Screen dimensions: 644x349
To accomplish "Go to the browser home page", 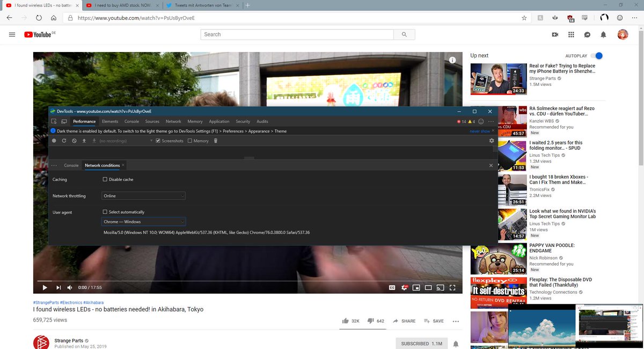I will tap(54, 18).
